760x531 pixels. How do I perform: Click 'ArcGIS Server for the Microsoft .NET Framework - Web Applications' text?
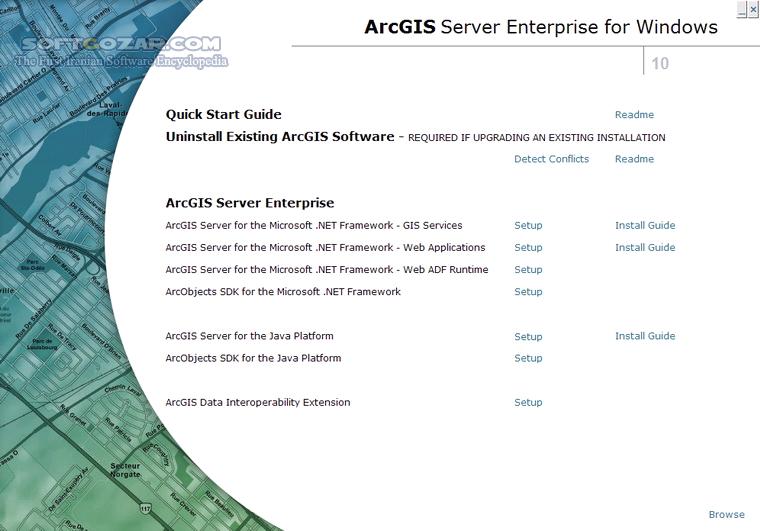[325, 248]
